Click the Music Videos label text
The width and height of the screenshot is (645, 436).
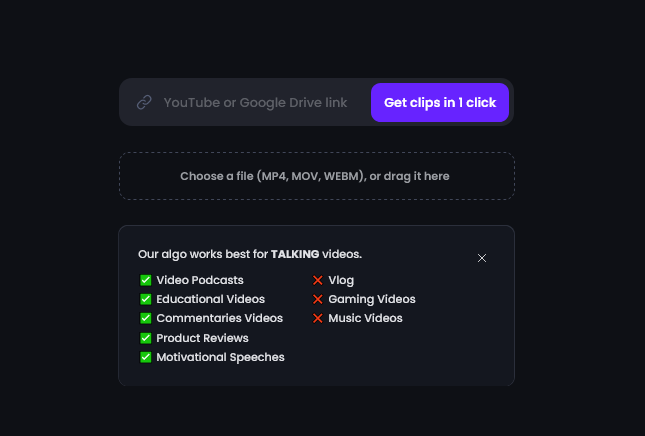click(365, 318)
